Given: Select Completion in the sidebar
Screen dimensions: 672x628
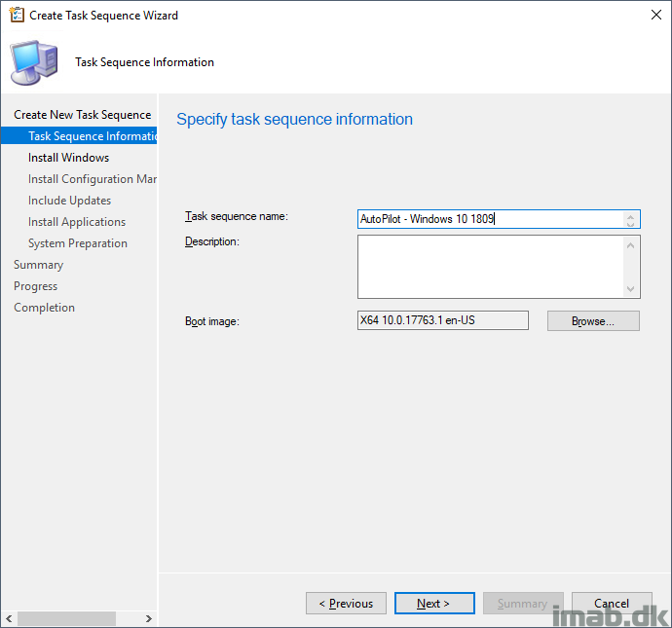Looking at the screenshot, I should coord(44,308).
